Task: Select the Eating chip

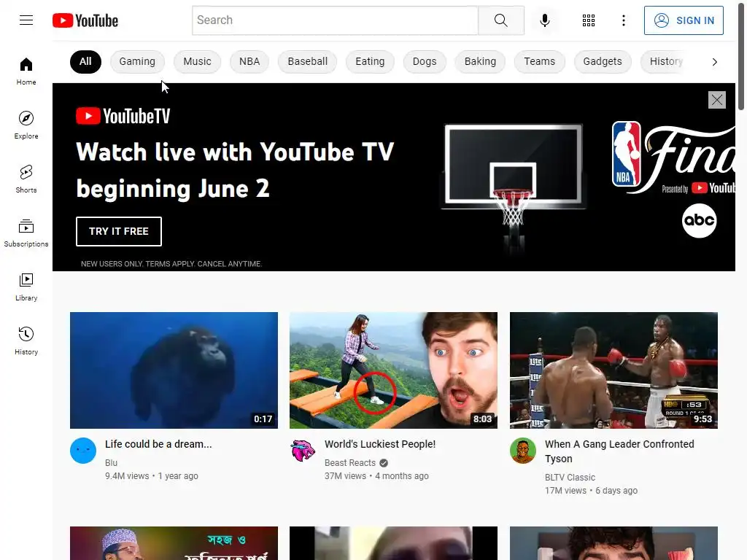Action: 370,61
